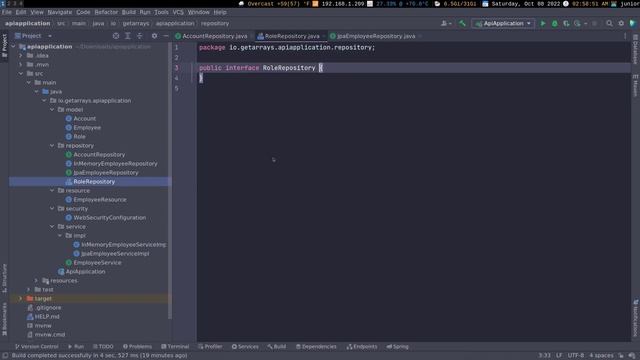Click the JetBrains toolbox icon at top right
Image resolution: width=640 pixels, height=360 pixels.
(x=633, y=24)
